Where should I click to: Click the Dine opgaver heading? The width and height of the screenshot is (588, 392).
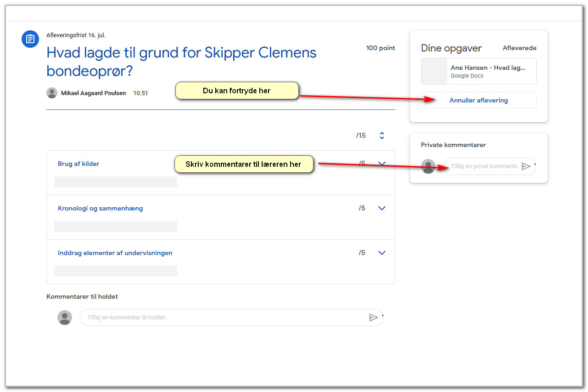tap(451, 48)
